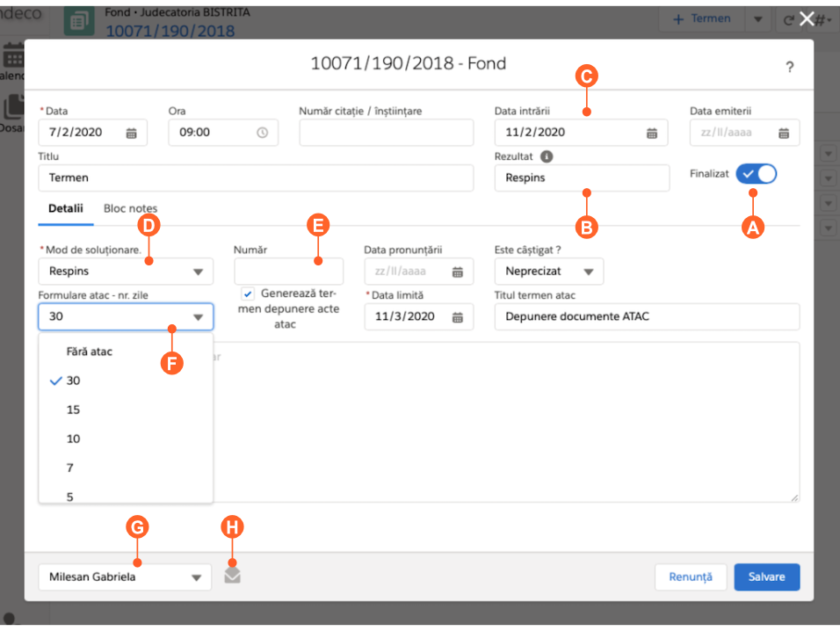This screenshot has height=631, width=840.
Task: Uncheck Generează termen depunere acte atac
Action: (x=248, y=294)
